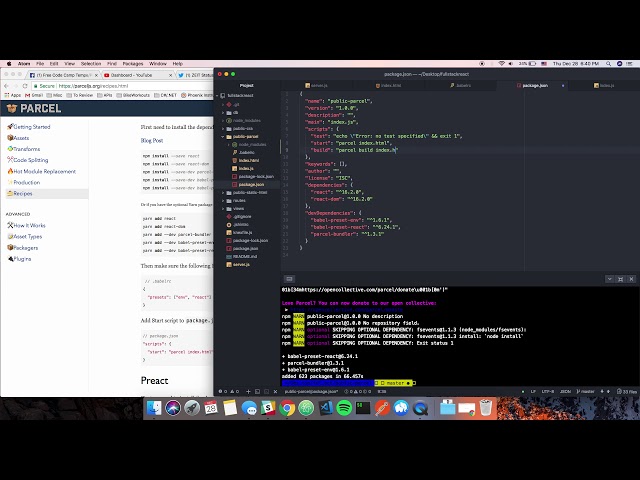Open the Terminal app in dock
640x480 pixels.
[x=363, y=408]
